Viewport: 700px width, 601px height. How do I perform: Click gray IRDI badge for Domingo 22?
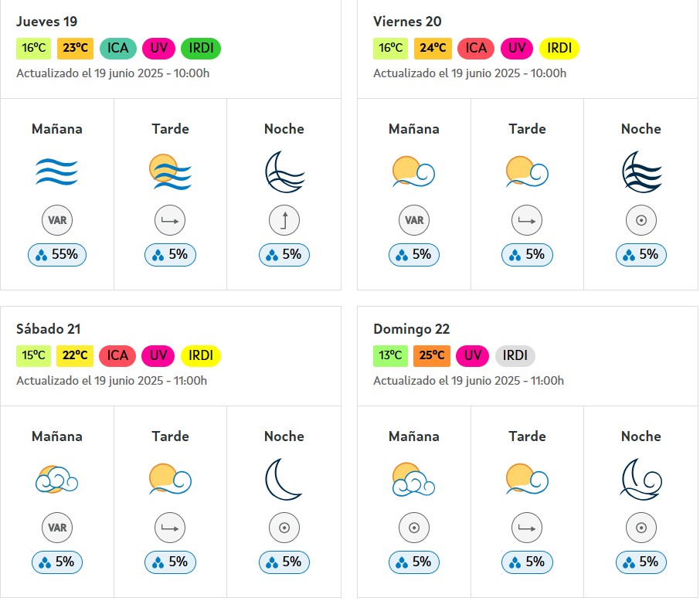tap(515, 355)
